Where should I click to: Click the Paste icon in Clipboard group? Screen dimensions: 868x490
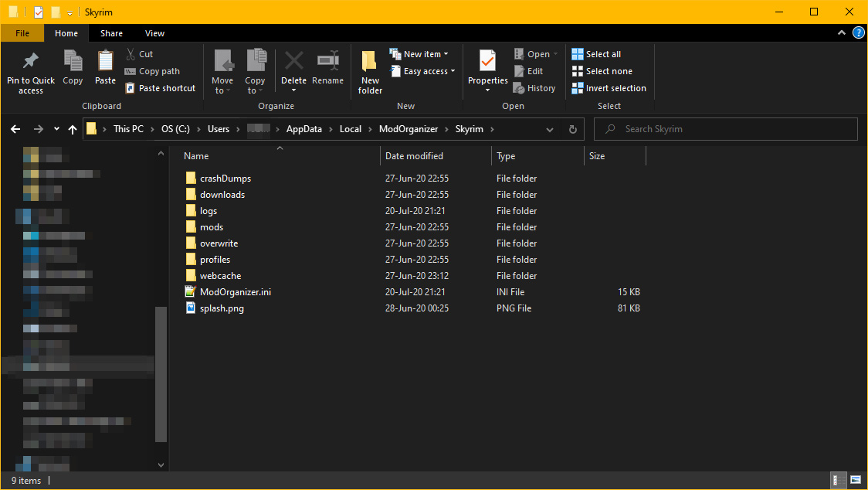(x=105, y=61)
